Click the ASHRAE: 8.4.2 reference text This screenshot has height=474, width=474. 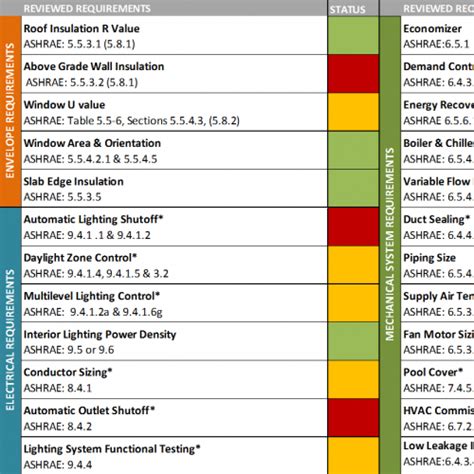[58, 426]
